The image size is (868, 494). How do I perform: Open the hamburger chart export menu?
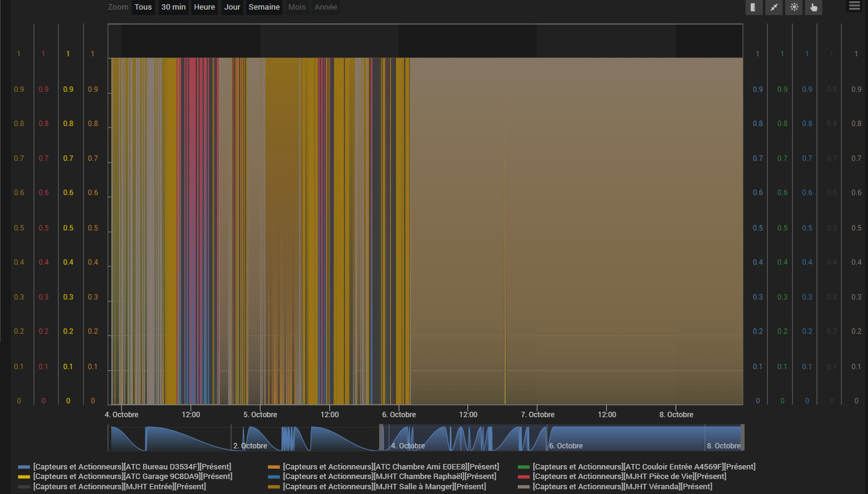click(854, 6)
